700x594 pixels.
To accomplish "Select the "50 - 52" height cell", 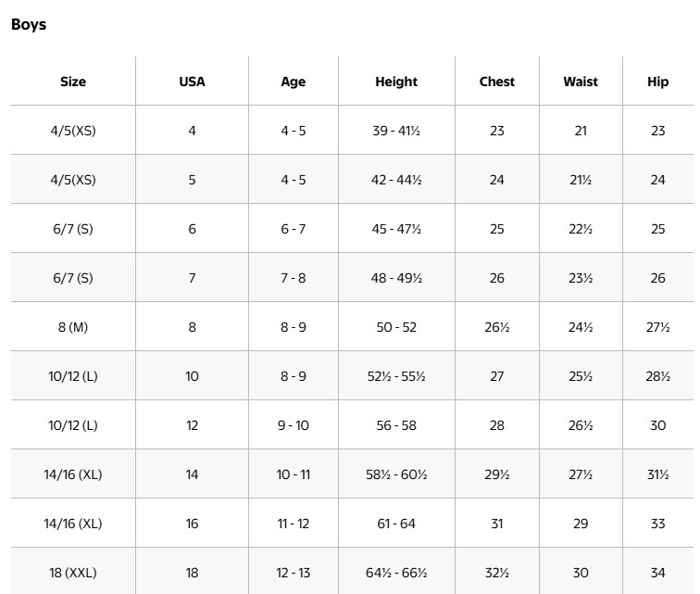I will coord(396,327).
